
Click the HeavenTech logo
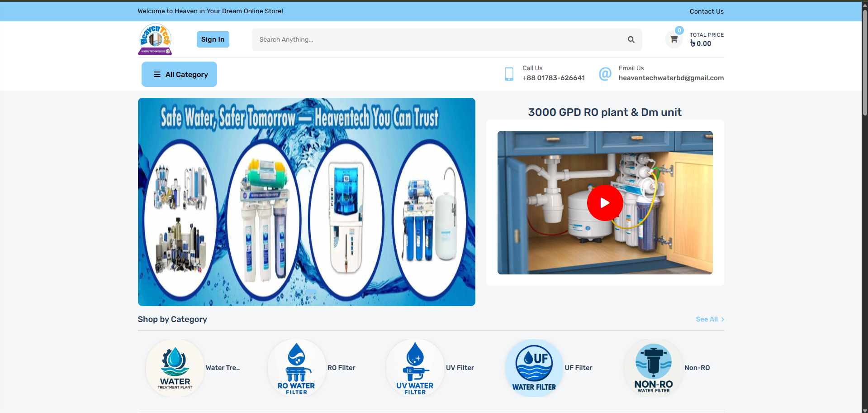(x=155, y=39)
